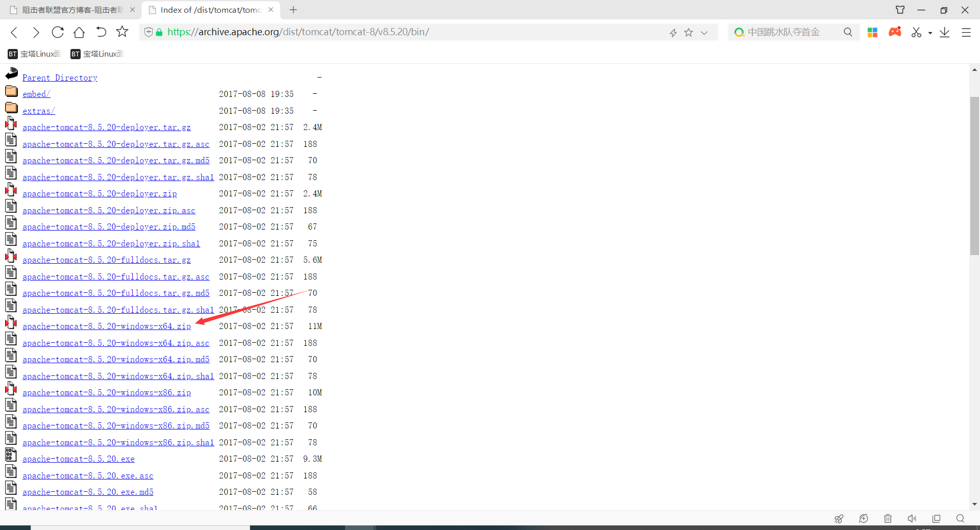The image size is (980, 530).
Task: Download apache-tomcat-8.5.20-deployer.tar.gz
Action: point(107,127)
